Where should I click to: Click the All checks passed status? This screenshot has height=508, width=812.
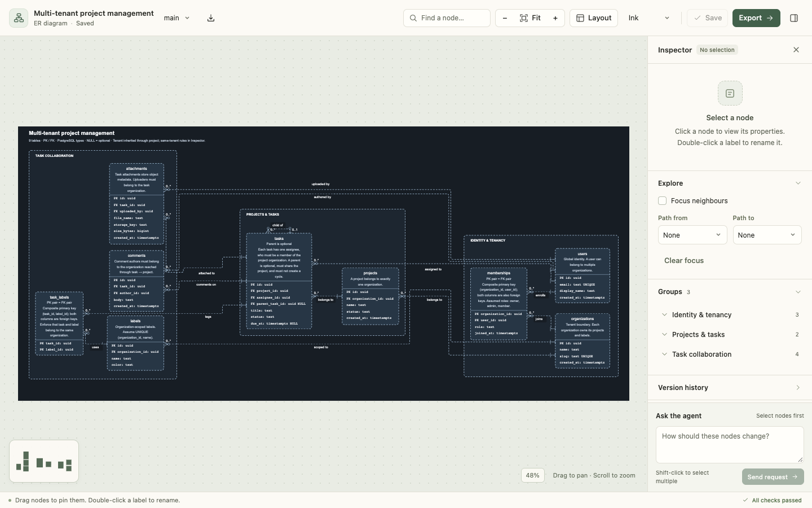point(772,500)
